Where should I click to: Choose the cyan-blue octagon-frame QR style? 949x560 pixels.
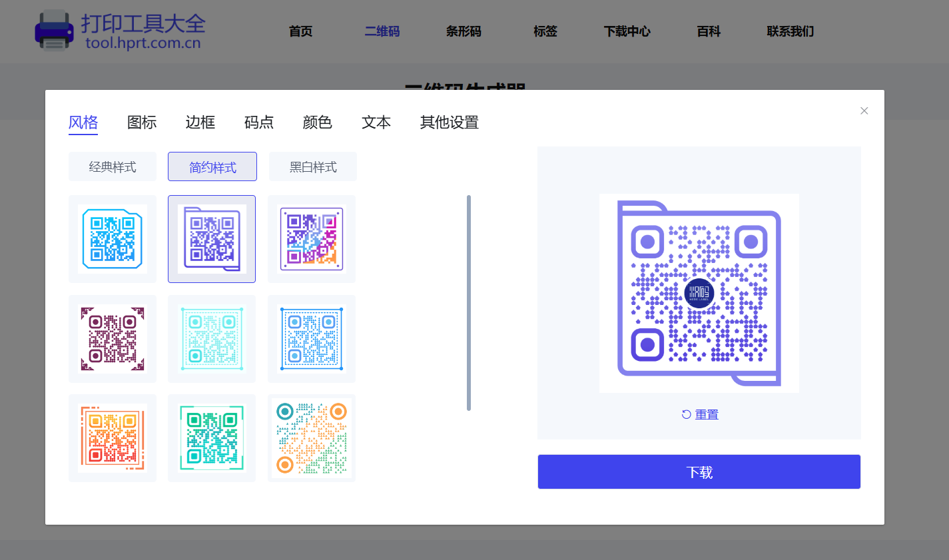click(x=113, y=239)
